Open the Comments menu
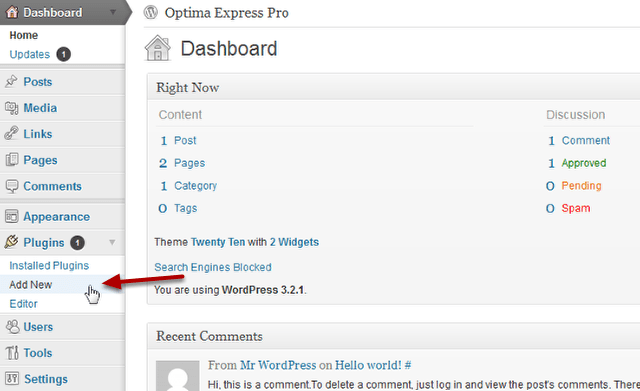The width and height of the screenshot is (640, 391). (52, 186)
